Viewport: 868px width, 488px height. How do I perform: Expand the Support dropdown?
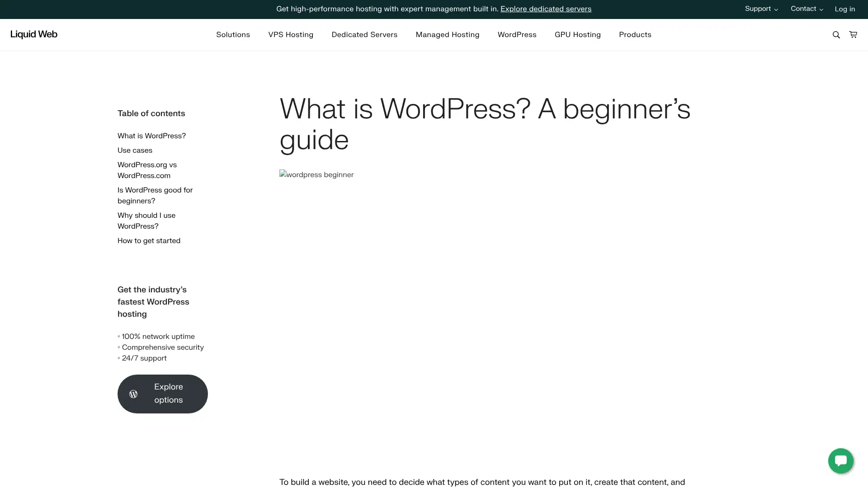pos(761,9)
